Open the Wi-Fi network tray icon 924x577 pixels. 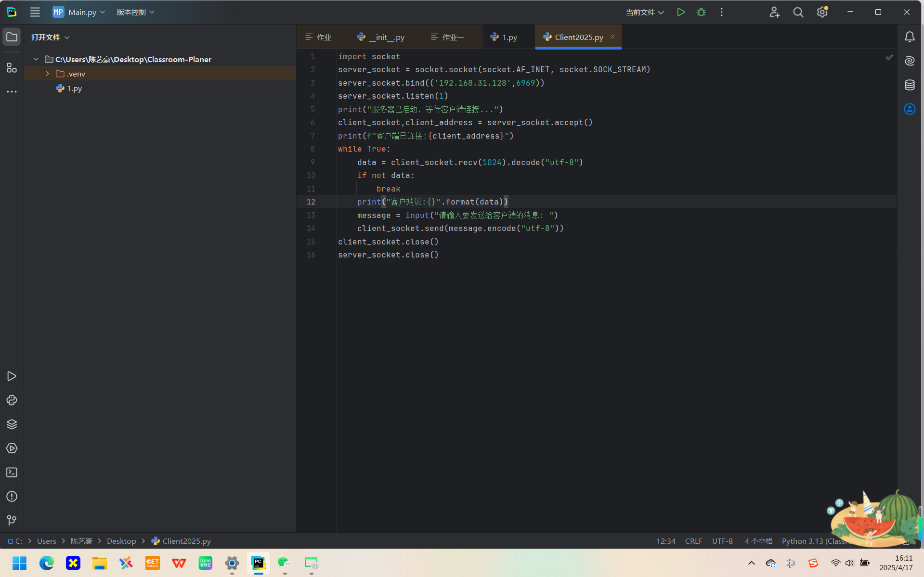click(835, 563)
